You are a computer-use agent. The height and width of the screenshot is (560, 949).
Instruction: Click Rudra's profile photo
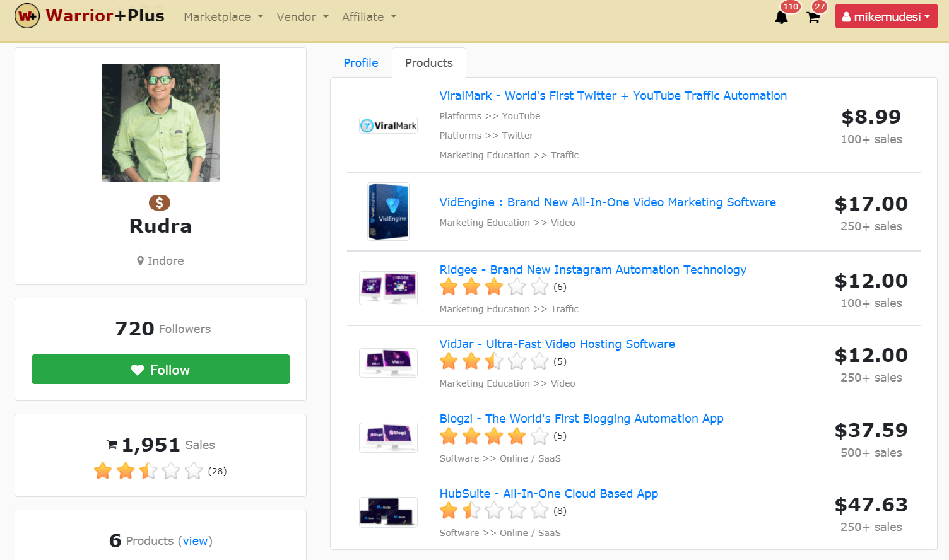click(160, 123)
